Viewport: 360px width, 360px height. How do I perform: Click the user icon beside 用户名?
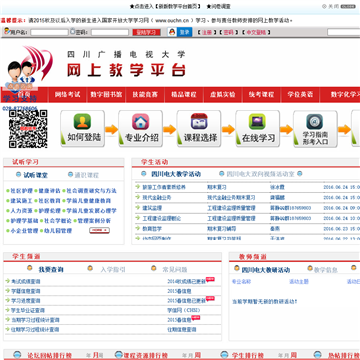pyautogui.click(x=7, y=32)
